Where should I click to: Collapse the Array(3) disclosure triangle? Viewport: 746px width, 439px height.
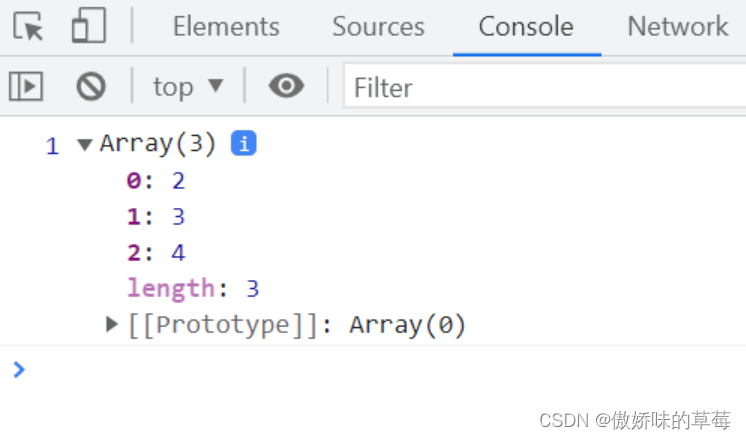(x=84, y=145)
